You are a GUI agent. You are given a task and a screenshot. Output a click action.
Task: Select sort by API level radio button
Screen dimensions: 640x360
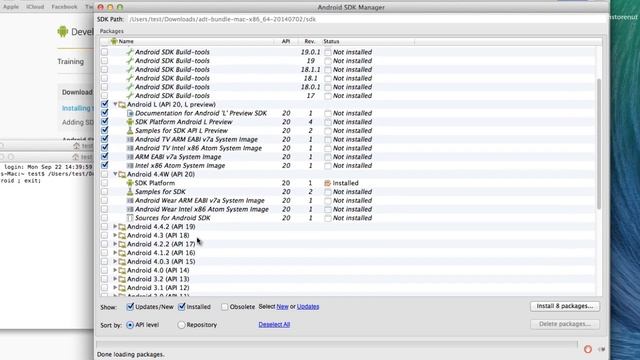130,325
